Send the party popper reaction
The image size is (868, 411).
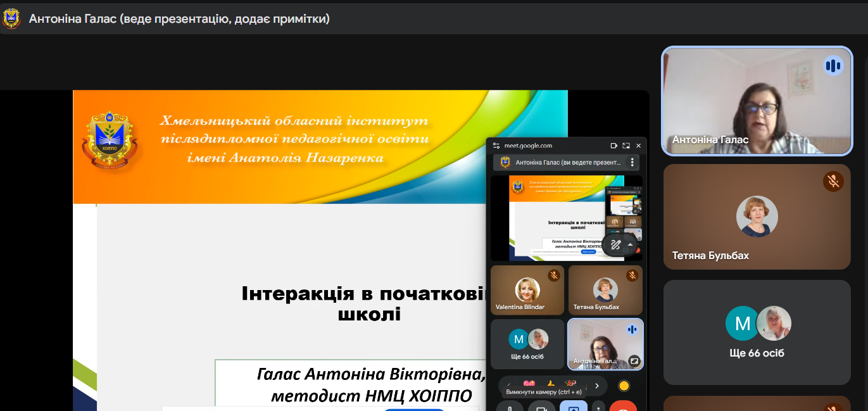pos(570,384)
